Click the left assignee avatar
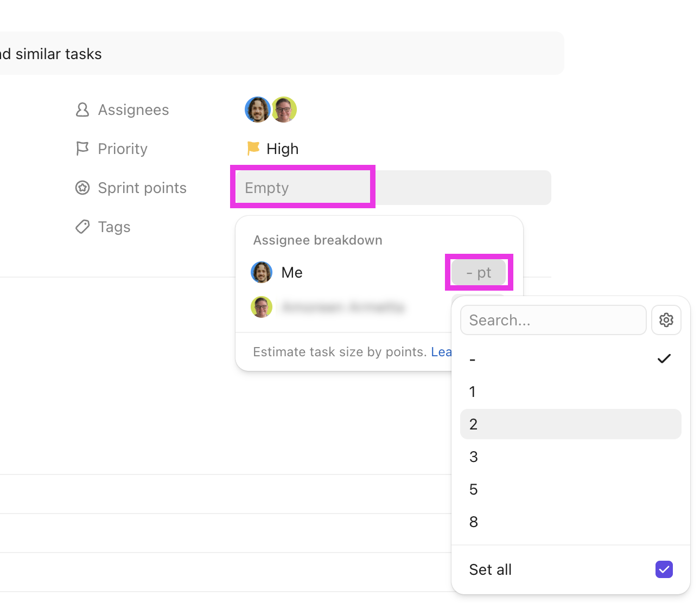Screen dimensions: 700x603 (257, 110)
